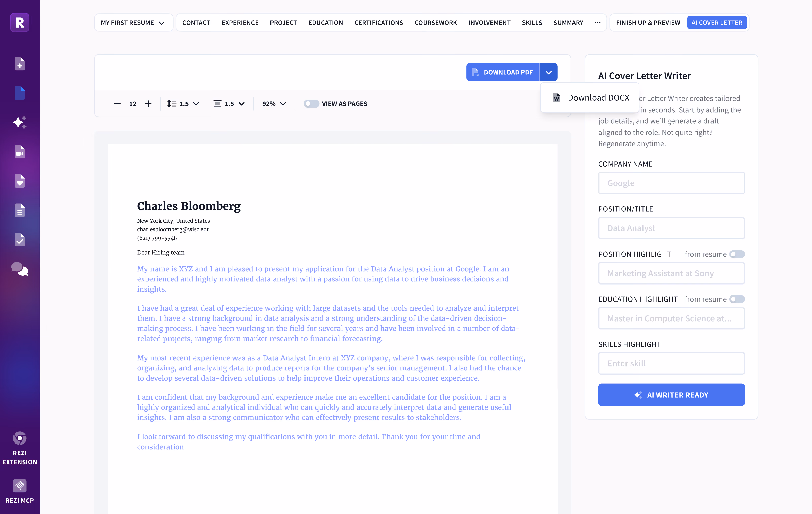Open the 92% zoom dropdown
812x514 pixels.
pyautogui.click(x=274, y=104)
